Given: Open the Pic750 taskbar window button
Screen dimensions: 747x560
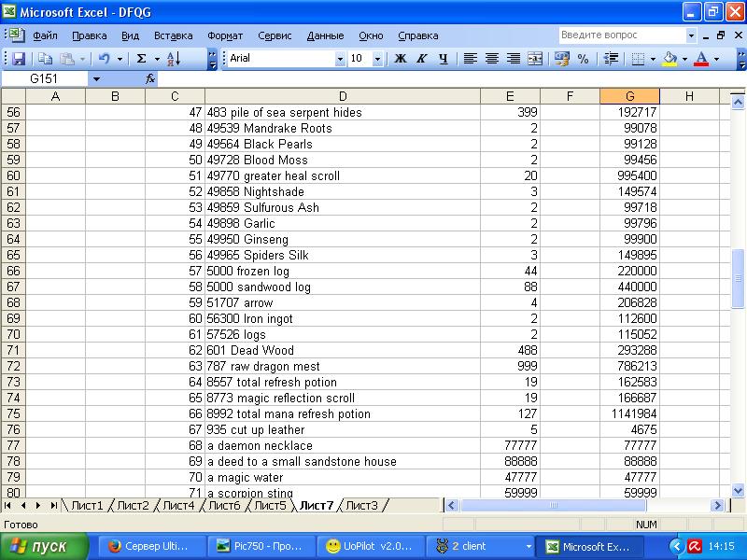Looking at the screenshot, I should point(261,546).
